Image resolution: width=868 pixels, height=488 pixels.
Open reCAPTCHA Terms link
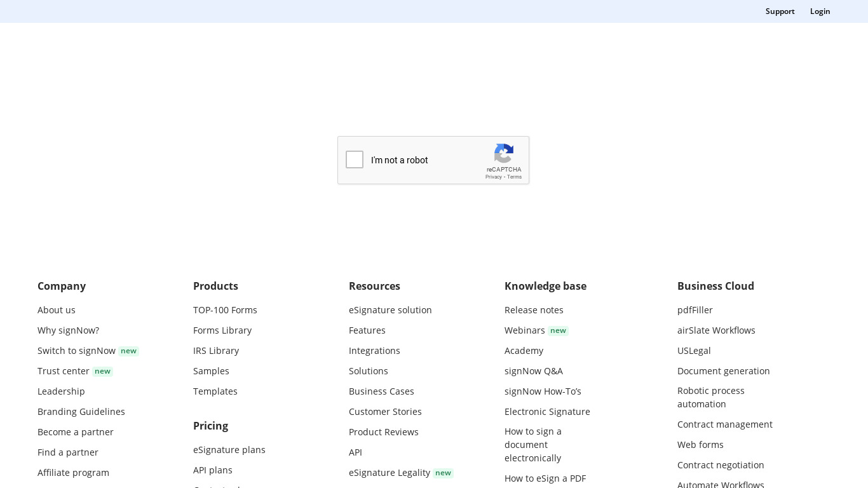(x=514, y=177)
